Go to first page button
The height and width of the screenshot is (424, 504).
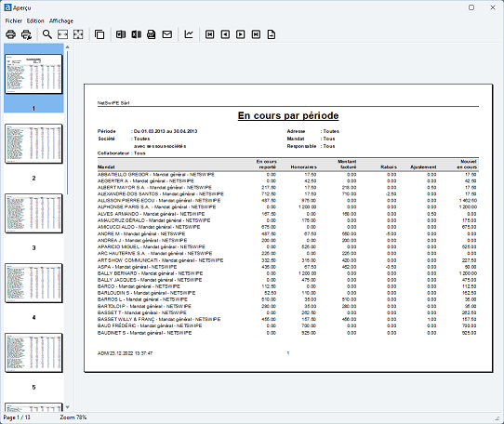coord(209,34)
